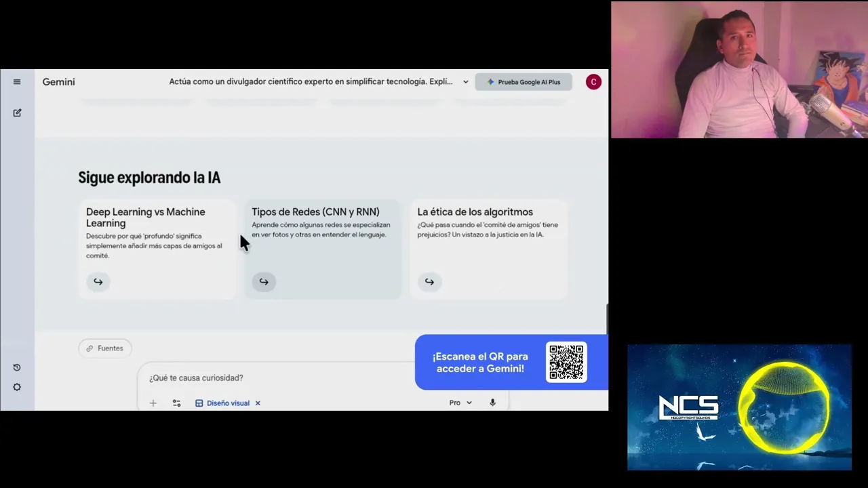Click the account avatar with letter C
Screen dimensions: 868x488
coord(593,82)
